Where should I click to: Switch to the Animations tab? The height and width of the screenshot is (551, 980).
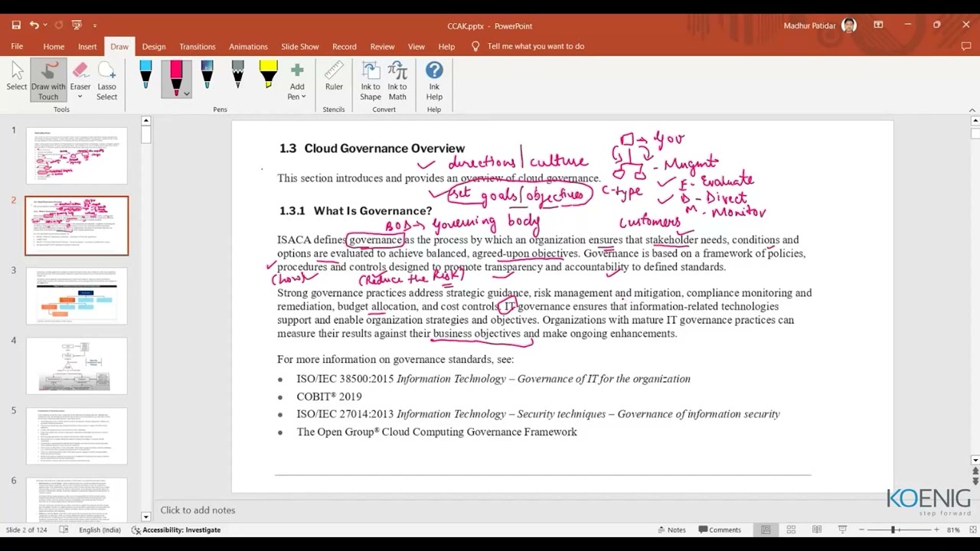tap(248, 47)
